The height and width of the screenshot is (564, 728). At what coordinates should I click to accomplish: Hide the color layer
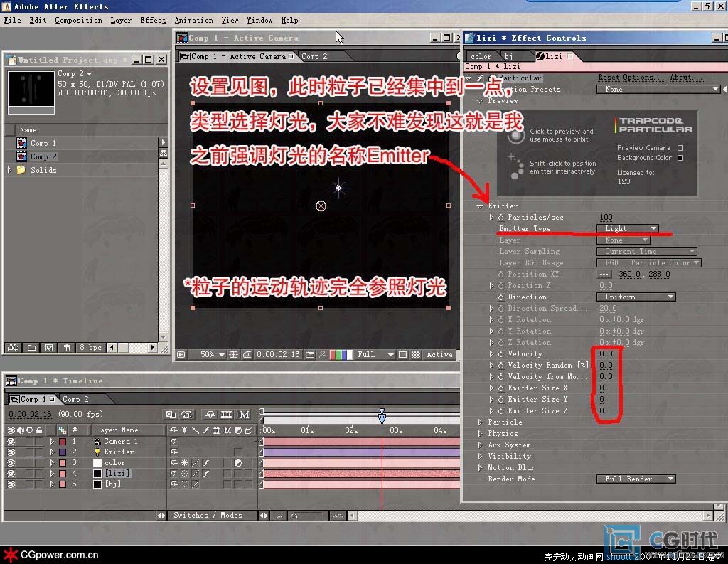pos(11,463)
